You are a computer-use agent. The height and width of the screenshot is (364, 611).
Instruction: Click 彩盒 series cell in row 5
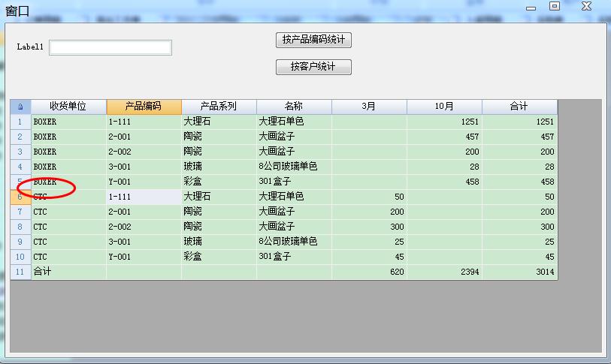tap(219, 182)
